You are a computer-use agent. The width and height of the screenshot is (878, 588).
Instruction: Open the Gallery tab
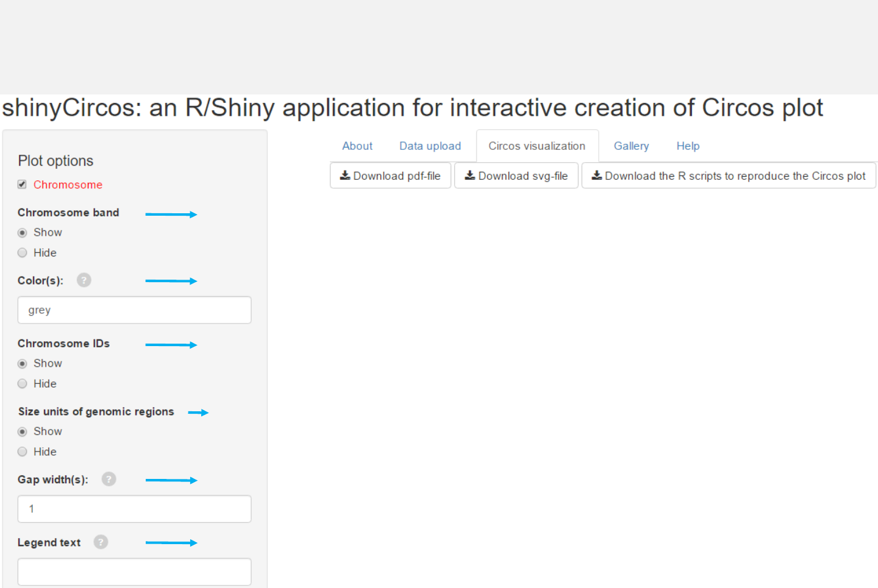point(631,146)
